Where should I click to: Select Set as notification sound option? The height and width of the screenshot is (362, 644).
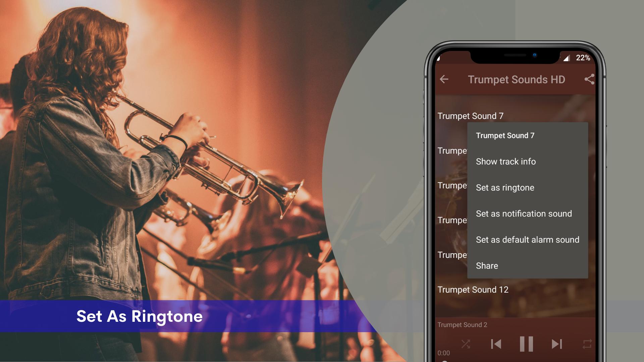click(x=523, y=213)
